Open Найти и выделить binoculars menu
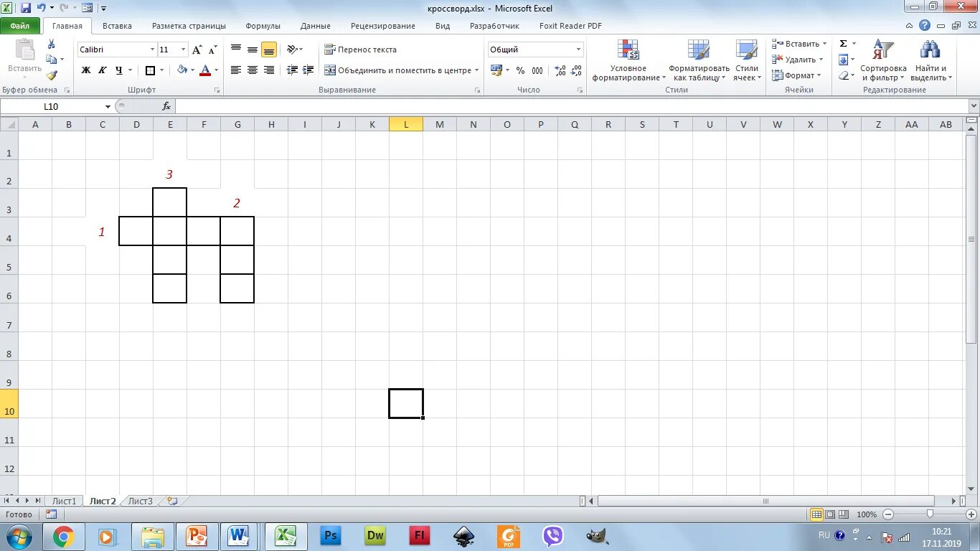This screenshot has height=551, width=980. click(x=930, y=61)
